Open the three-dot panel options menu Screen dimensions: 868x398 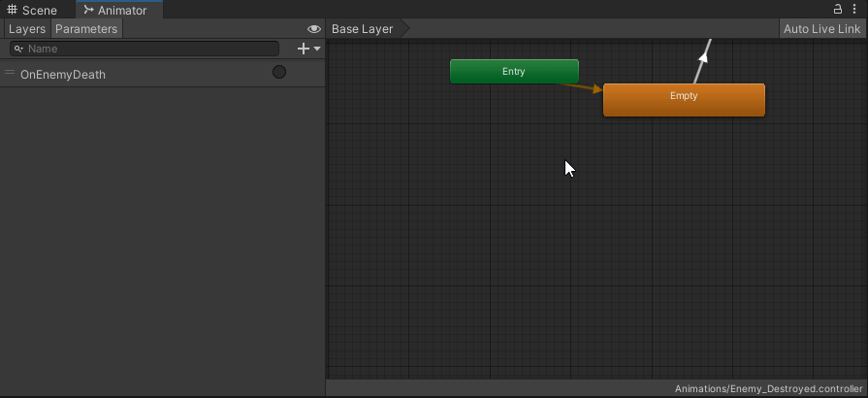[x=854, y=9]
